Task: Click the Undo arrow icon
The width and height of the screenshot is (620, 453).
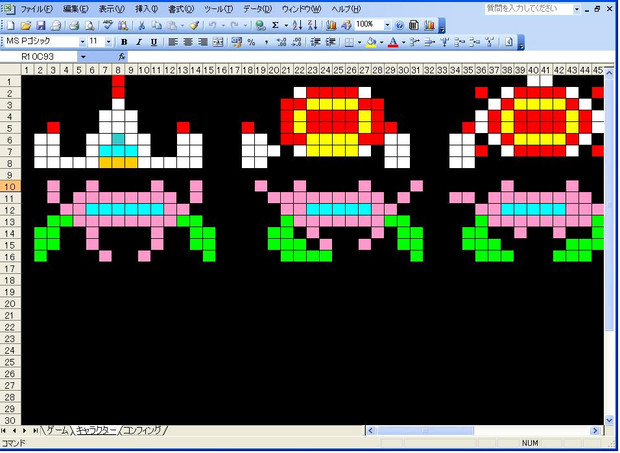Action: pos(212,26)
